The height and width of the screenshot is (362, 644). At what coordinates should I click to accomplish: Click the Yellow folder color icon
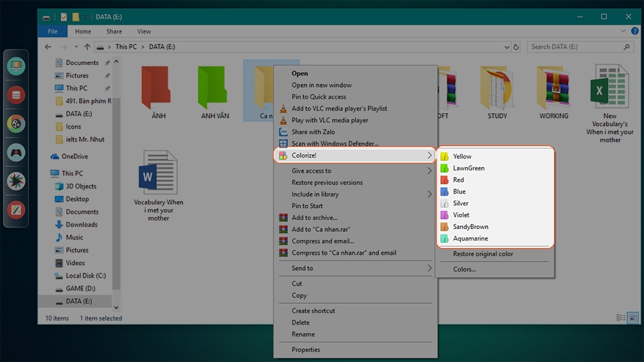pos(444,156)
